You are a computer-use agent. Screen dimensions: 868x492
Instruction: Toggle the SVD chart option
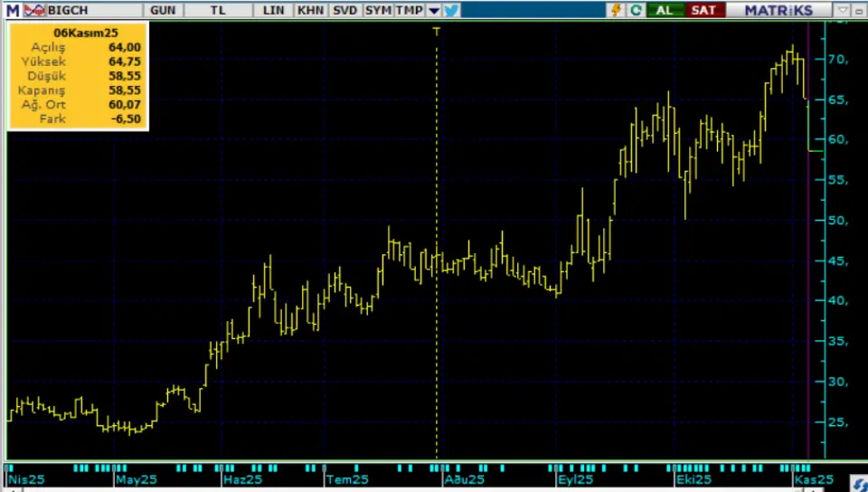coord(344,10)
